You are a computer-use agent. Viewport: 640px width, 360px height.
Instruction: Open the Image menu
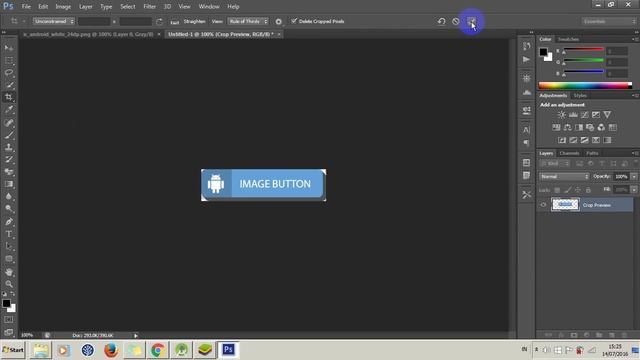point(63,7)
